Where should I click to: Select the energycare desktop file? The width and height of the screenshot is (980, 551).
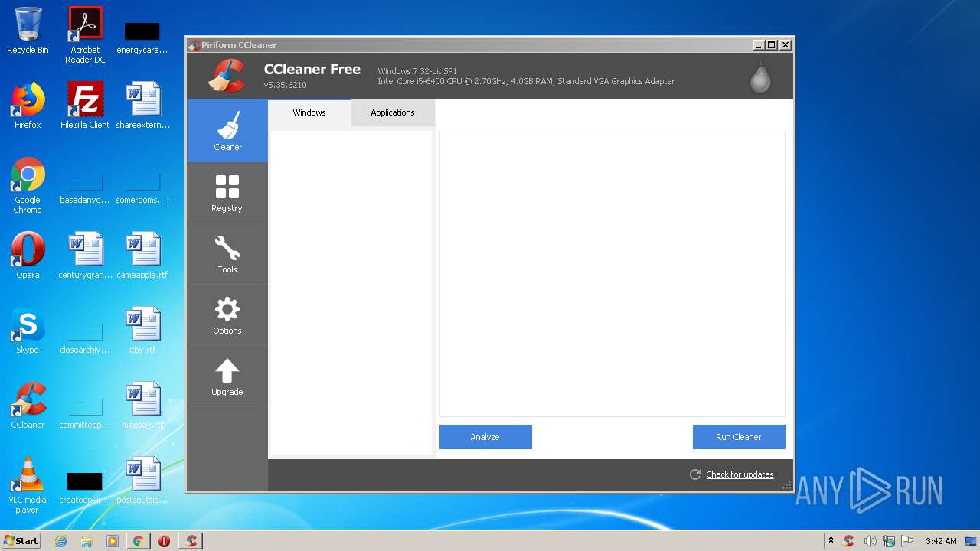tap(142, 37)
